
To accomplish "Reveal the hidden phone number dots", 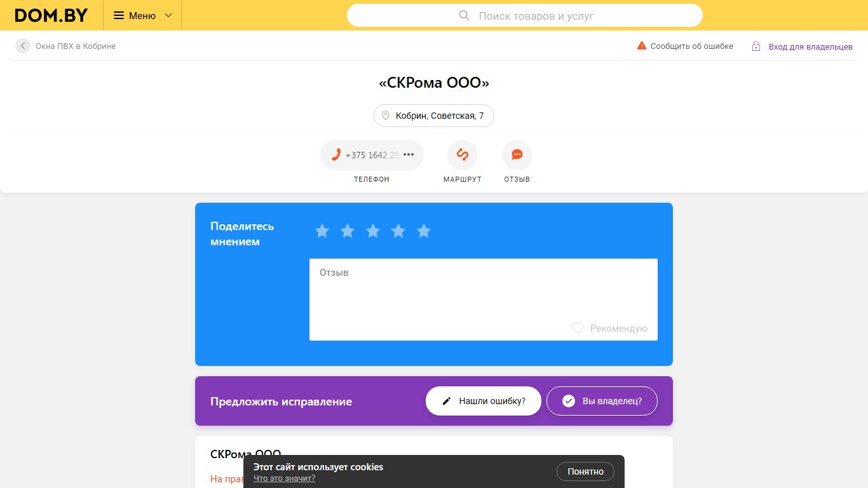I will pyautogui.click(x=409, y=154).
